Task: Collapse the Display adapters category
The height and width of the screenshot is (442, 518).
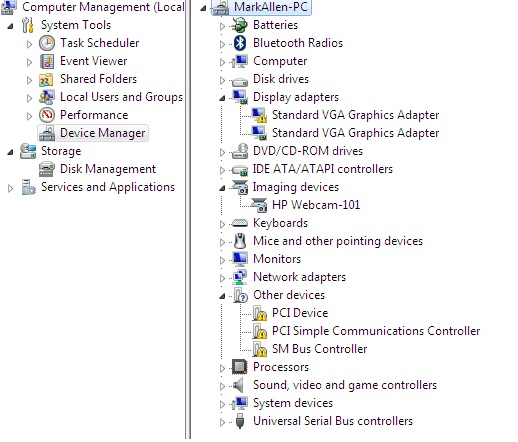Action: [222, 98]
